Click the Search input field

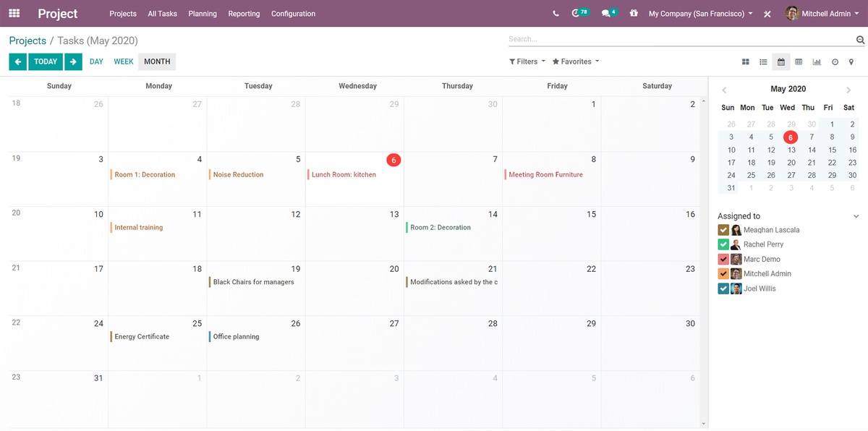pos(680,39)
